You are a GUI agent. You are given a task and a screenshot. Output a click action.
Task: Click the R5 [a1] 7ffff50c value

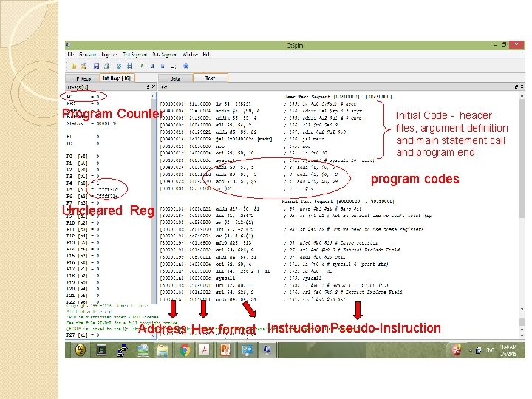pos(107,189)
